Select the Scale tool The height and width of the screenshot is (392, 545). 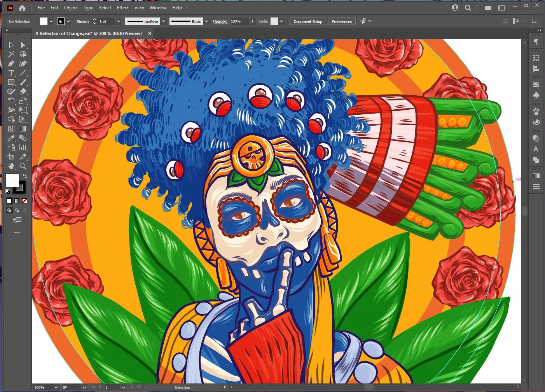point(23,101)
